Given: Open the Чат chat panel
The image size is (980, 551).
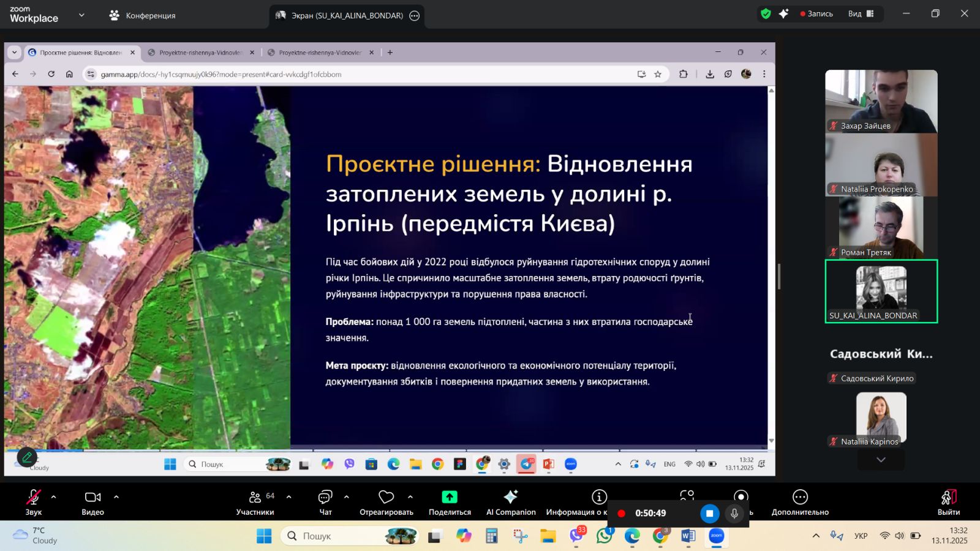Looking at the screenshot, I should 325,501.
